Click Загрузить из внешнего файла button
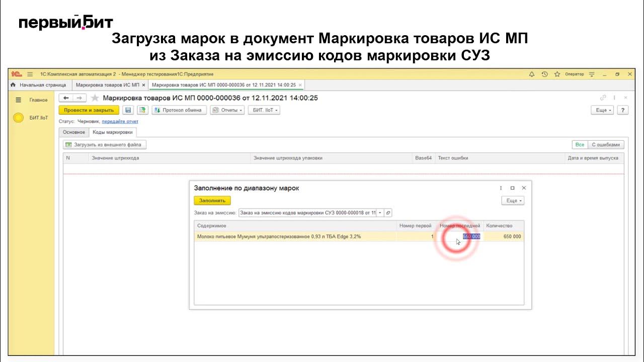Viewport: 644px width, 362px height. tap(105, 145)
